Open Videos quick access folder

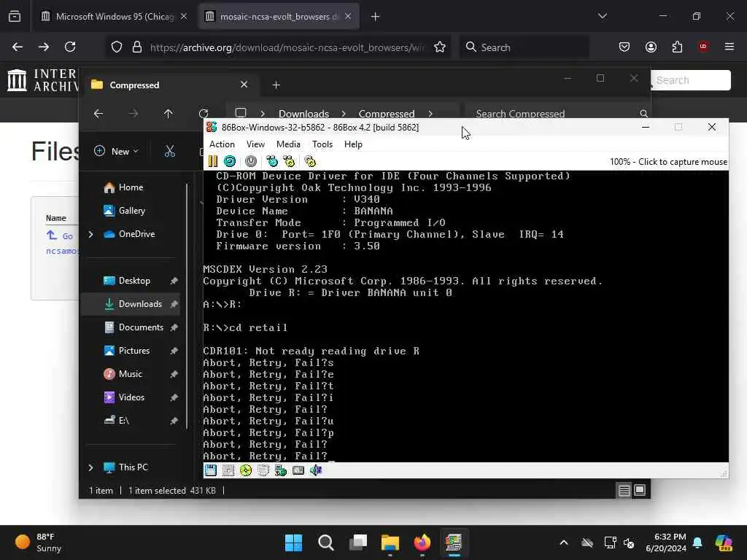tap(131, 397)
